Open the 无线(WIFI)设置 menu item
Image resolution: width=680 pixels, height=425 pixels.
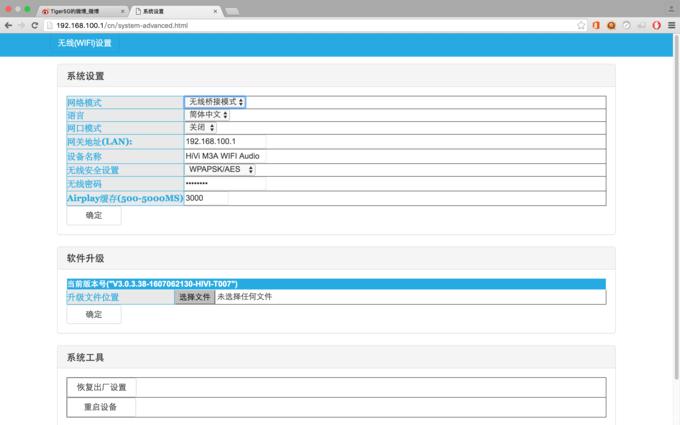tap(85, 44)
